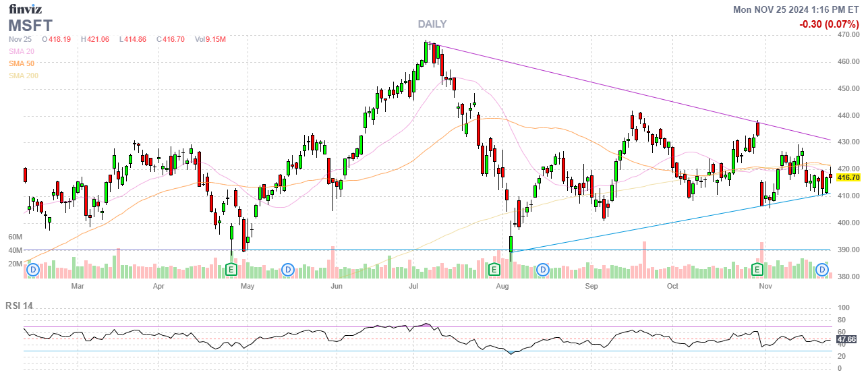
Task: Click the -0.30 (0.07%) price change
Action: (x=829, y=24)
